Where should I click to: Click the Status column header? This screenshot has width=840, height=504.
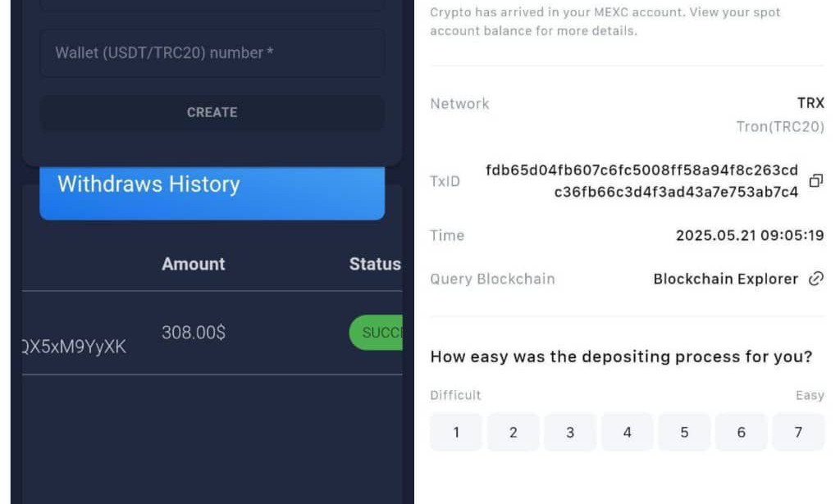click(x=375, y=264)
